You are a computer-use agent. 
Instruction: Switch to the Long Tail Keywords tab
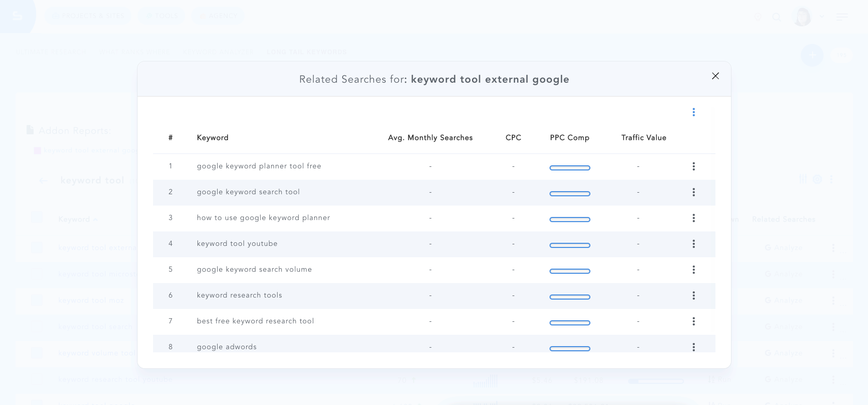click(x=307, y=52)
